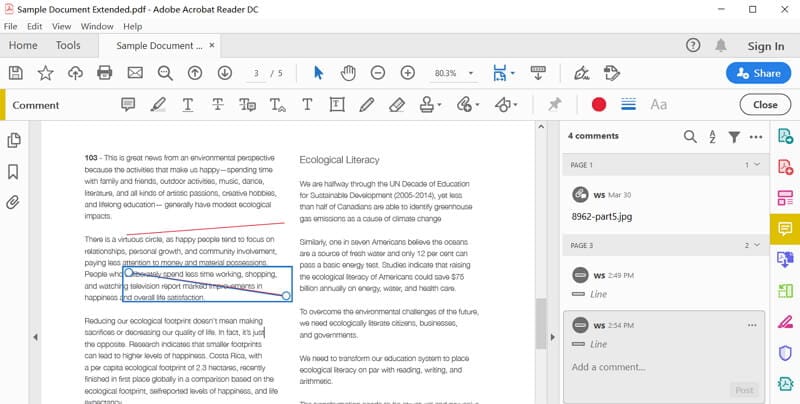Screen dimensions: 800x404
Task: Switch to the Home tab
Action: (x=23, y=45)
